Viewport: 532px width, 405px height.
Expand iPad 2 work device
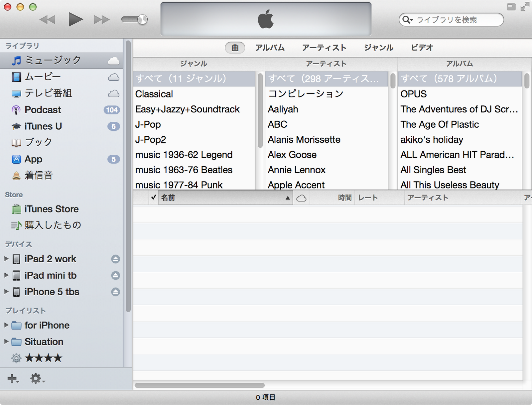coord(6,259)
